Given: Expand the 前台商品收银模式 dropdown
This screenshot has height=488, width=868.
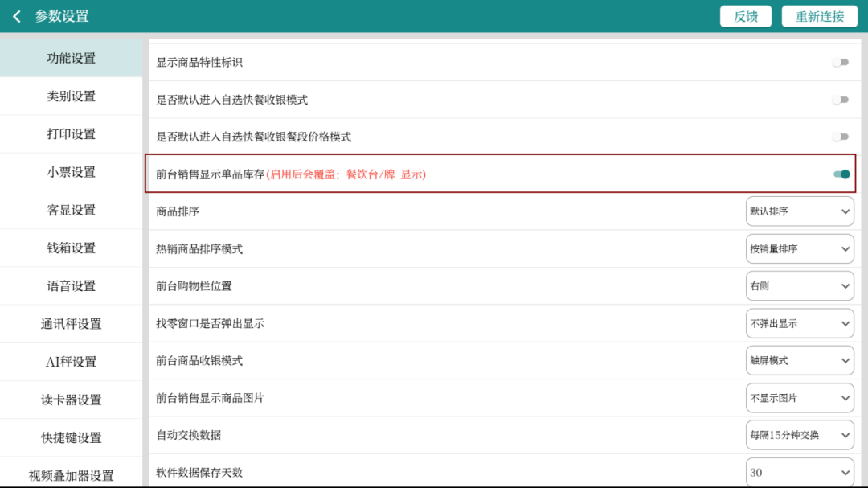Looking at the screenshot, I should tap(799, 360).
